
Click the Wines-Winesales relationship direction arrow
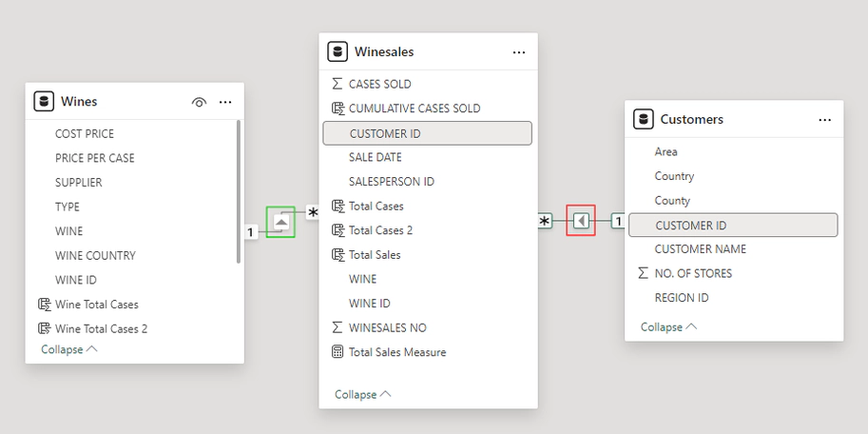coord(280,222)
